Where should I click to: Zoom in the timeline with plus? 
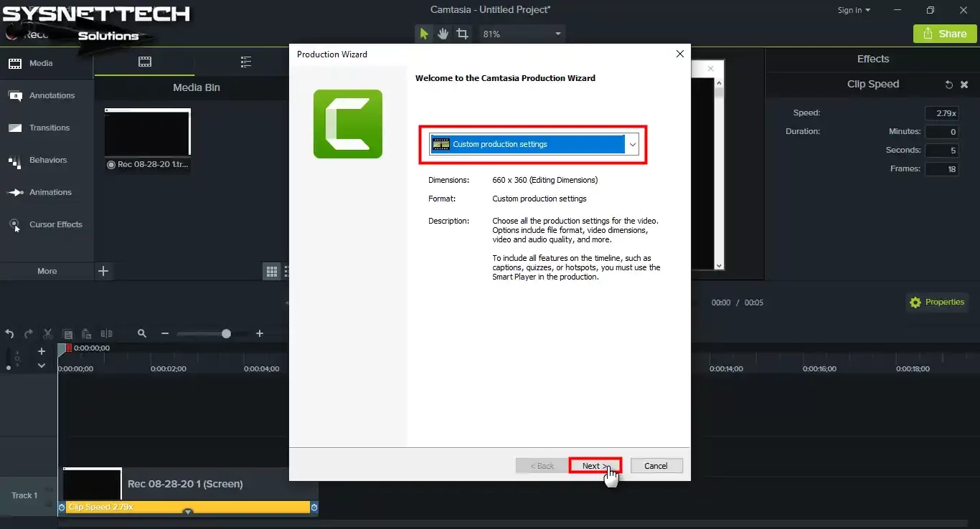[260, 333]
